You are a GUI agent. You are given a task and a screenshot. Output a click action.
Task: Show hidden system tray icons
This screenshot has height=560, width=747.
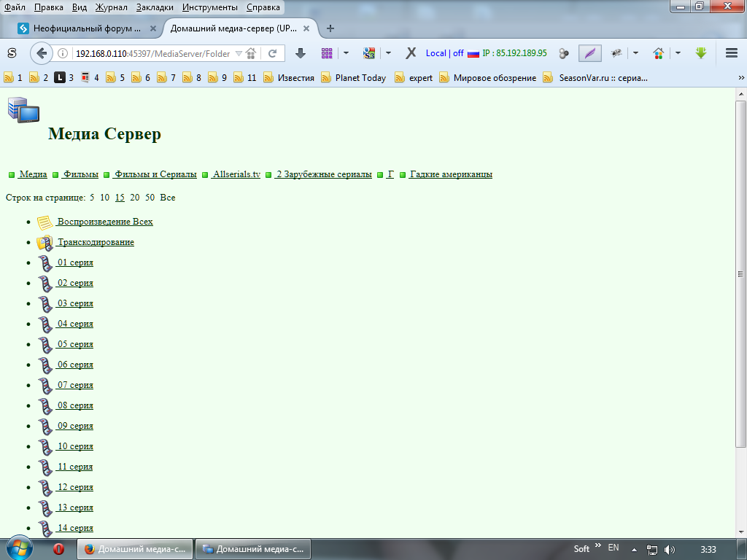634,549
